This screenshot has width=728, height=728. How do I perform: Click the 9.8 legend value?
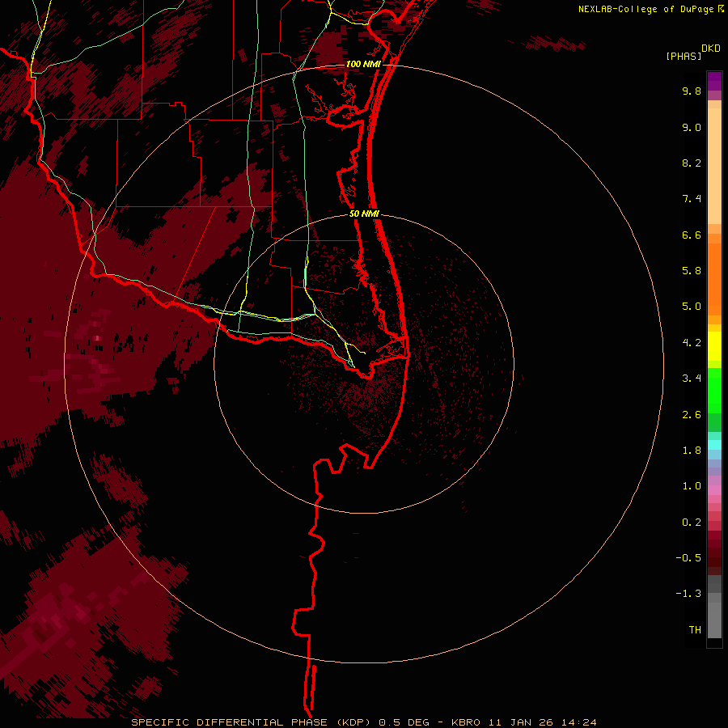coord(692,91)
